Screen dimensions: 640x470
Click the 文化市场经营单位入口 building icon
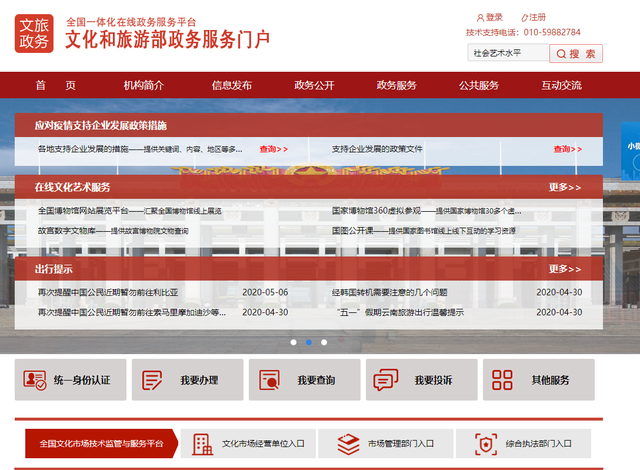click(203, 443)
